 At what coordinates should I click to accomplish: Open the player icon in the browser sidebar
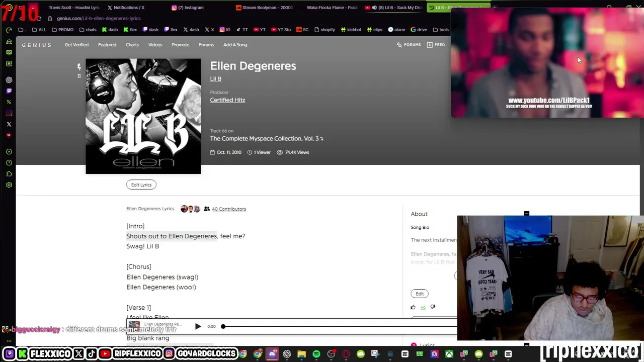[x=9, y=152]
